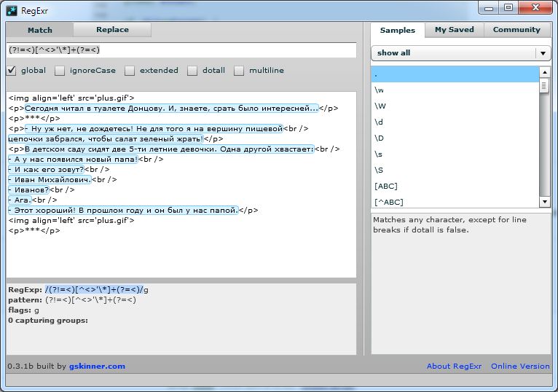Uncheck the global flag checkbox

[x=12, y=71]
